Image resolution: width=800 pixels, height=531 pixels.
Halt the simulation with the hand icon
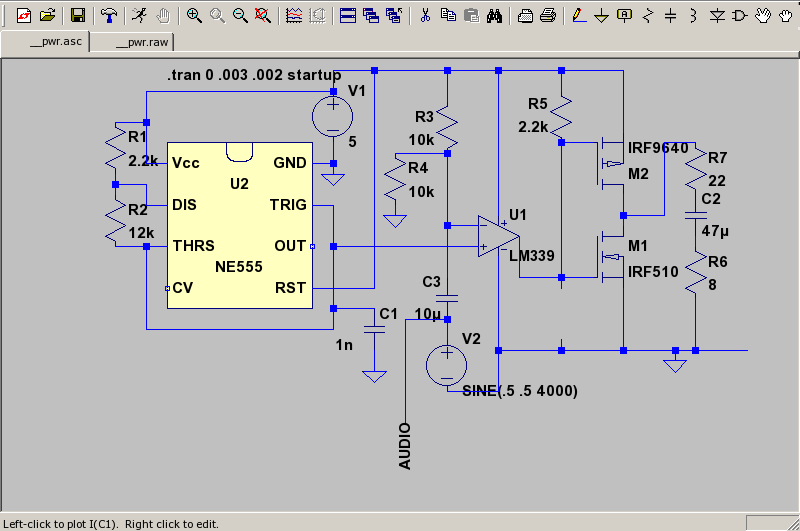tap(163, 16)
